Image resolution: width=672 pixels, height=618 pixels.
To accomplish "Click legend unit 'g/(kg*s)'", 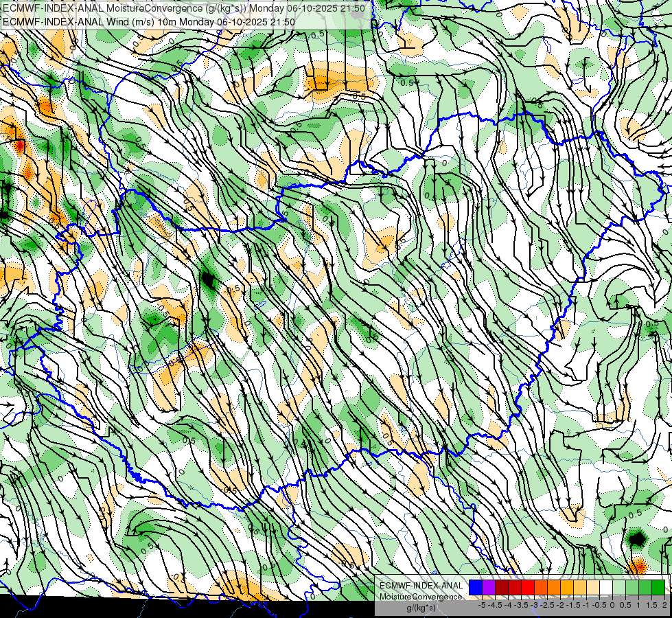I will [421, 608].
